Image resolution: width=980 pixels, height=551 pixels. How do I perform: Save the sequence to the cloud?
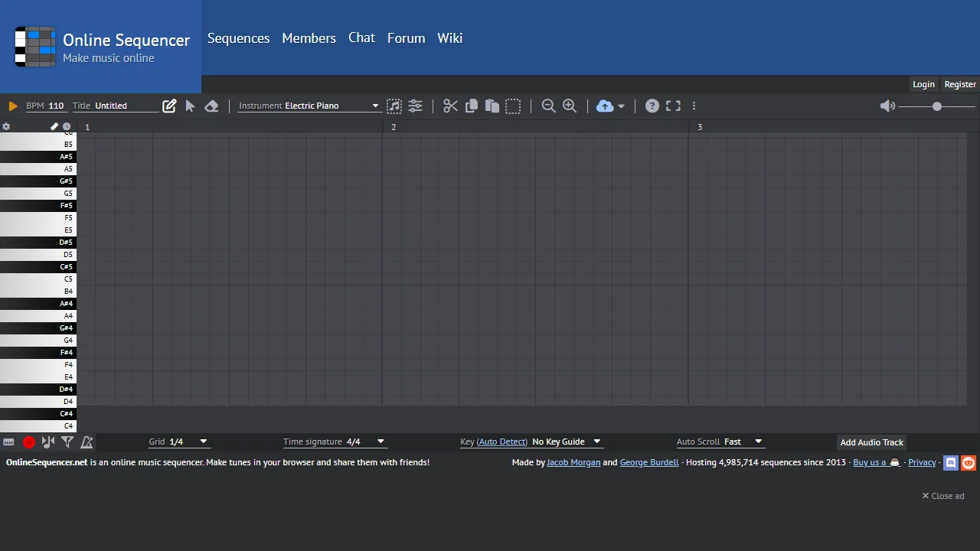[604, 106]
